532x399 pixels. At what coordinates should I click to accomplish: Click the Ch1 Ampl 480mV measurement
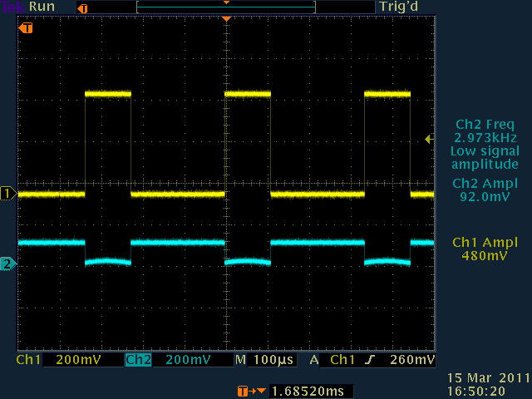tap(484, 249)
